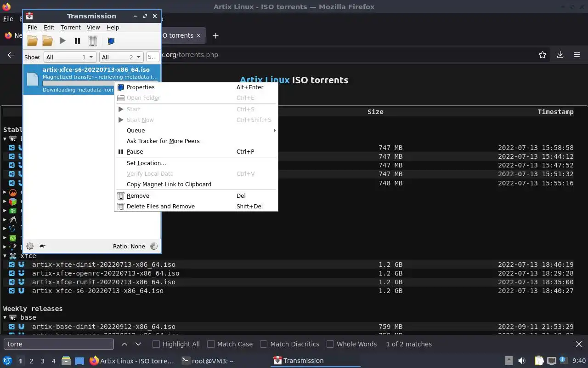
Task: Click torrent link icon for artix-base-dinit-20220912 ISO
Action: click(12, 327)
